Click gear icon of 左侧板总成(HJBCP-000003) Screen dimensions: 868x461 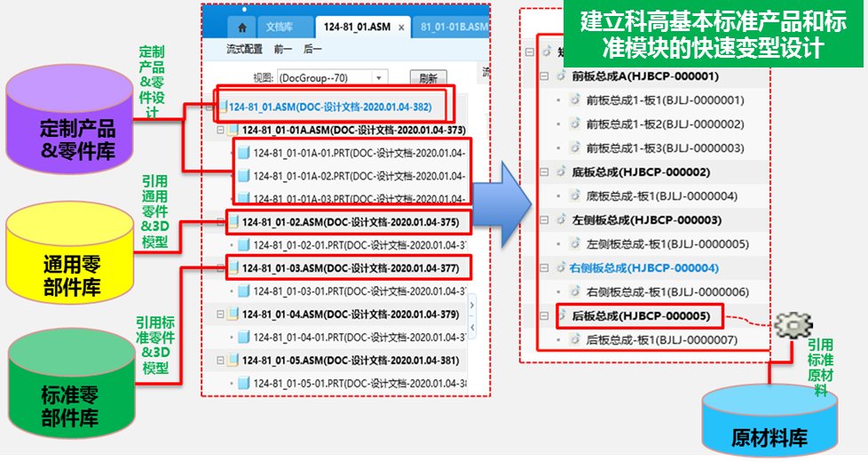pos(561,220)
